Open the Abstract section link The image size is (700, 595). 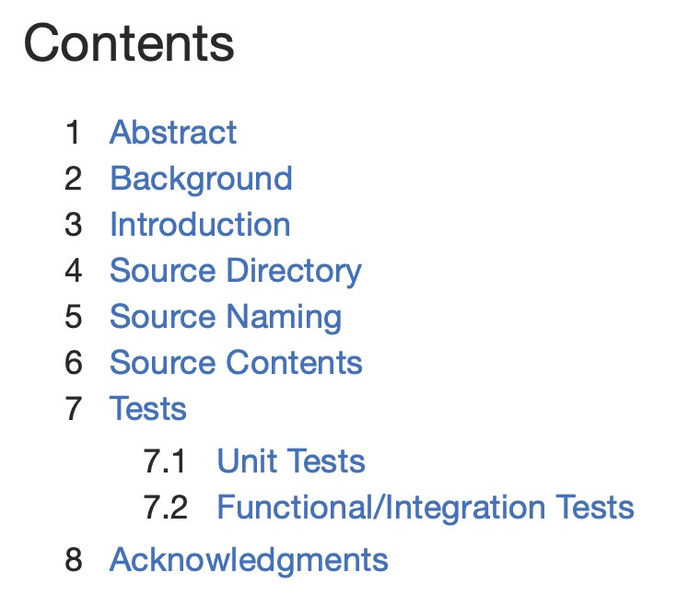173,133
